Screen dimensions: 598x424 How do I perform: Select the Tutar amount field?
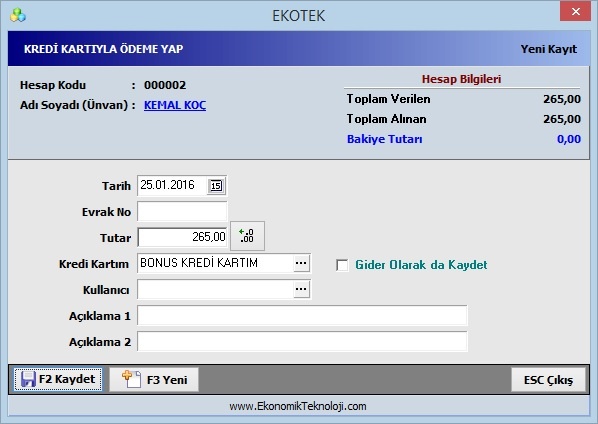182,237
